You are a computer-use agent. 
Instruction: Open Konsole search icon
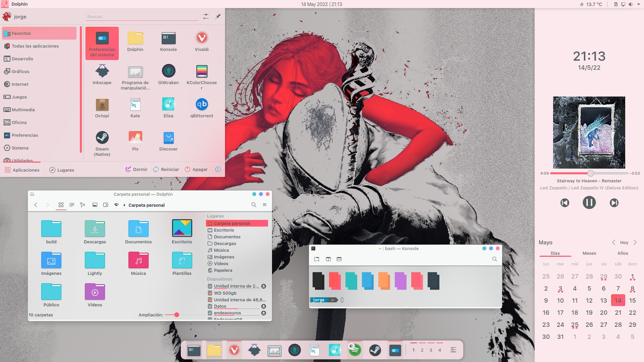point(494,259)
